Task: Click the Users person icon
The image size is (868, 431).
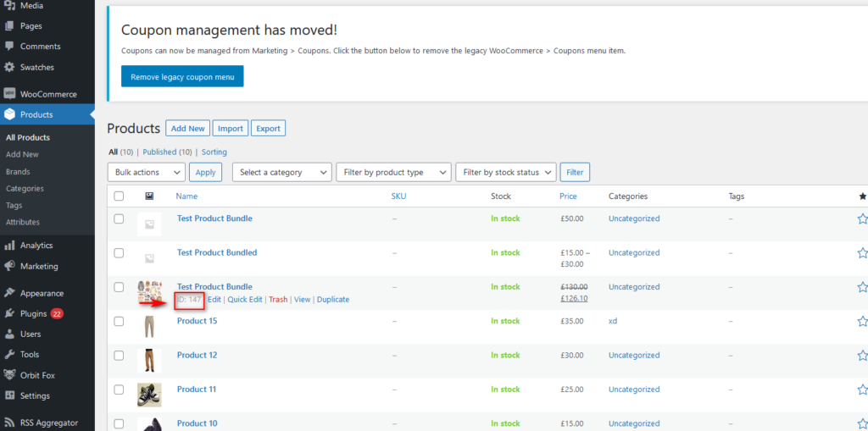Action: click(x=8, y=334)
